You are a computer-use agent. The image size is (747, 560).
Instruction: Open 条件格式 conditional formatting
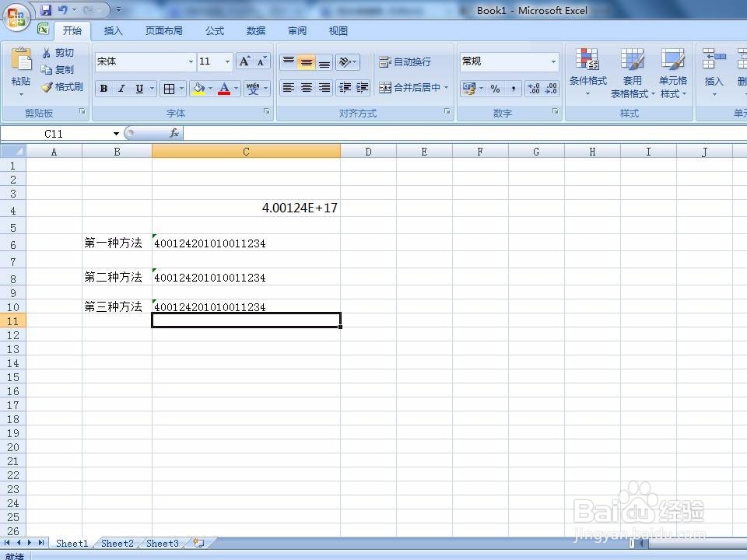pyautogui.click(x=588, y=72)
